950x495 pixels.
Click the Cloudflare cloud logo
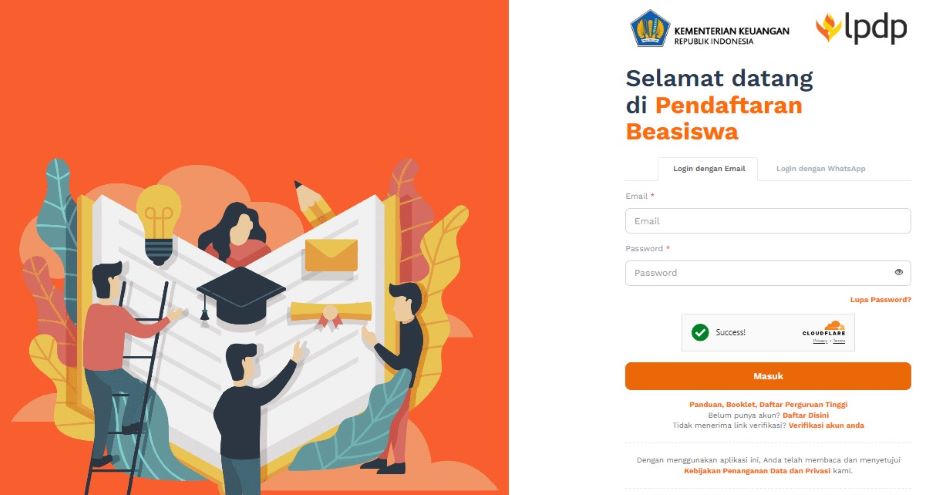834,325
